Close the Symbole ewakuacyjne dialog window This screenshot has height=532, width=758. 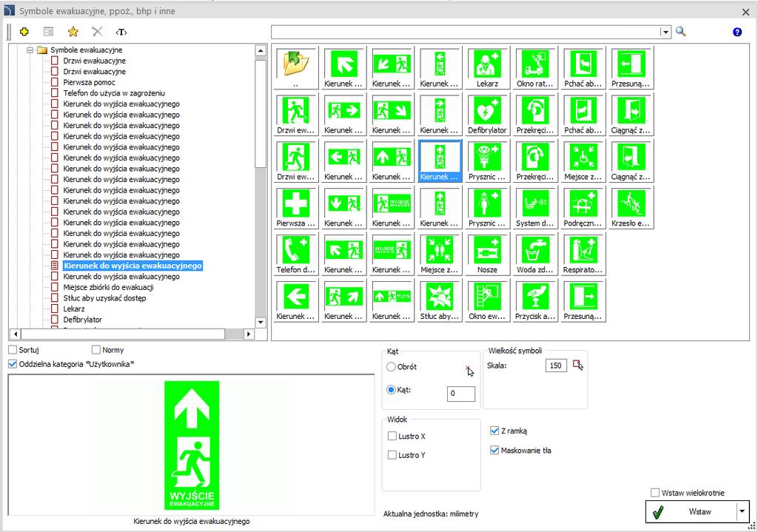click(x=746, y=12)
